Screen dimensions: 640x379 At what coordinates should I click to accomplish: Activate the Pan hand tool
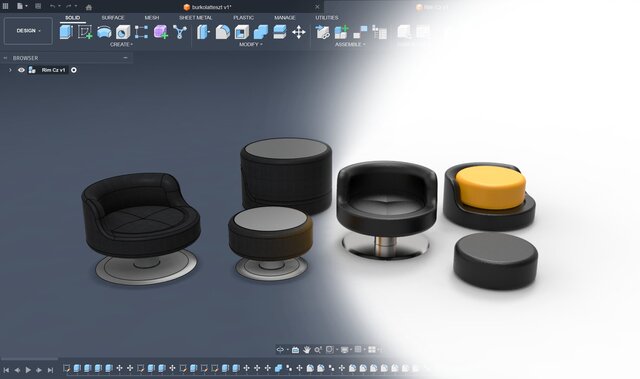click(x=307, y=350)
